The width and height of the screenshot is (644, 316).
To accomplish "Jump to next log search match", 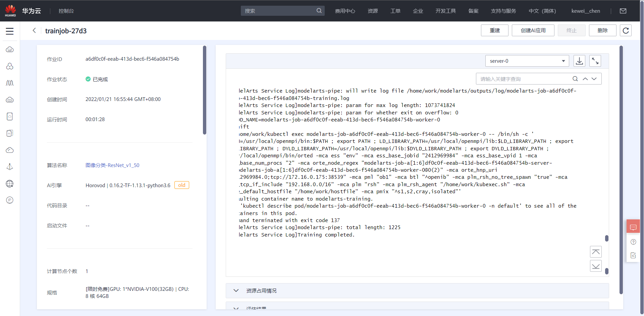I will [594, 79].
